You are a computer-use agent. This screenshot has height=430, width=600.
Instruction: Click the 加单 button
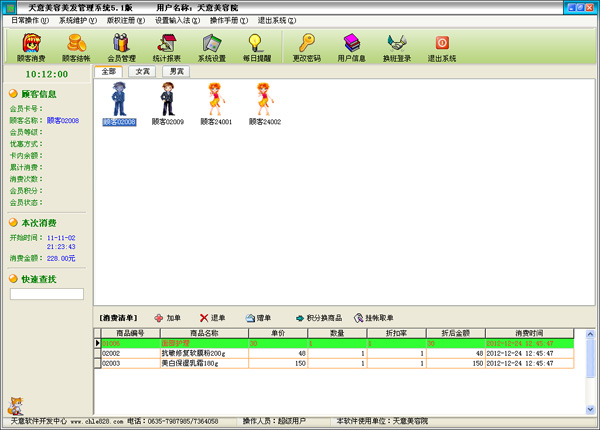(x=168, y=317)
